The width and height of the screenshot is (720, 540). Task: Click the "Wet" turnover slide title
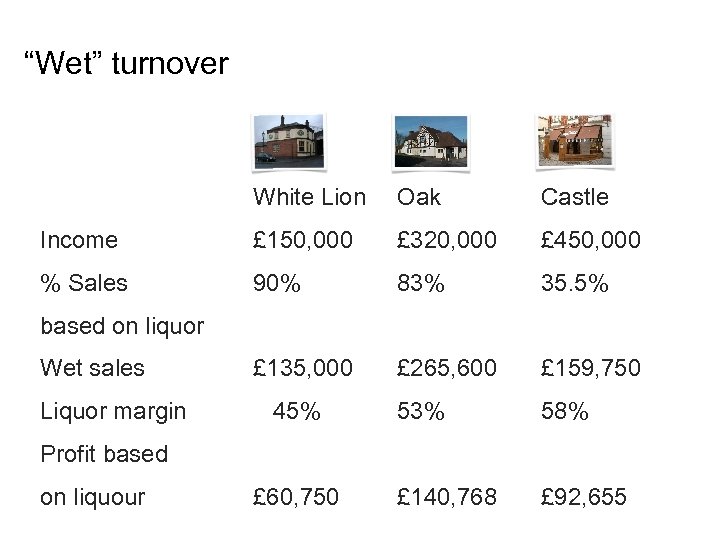point(126,65)
